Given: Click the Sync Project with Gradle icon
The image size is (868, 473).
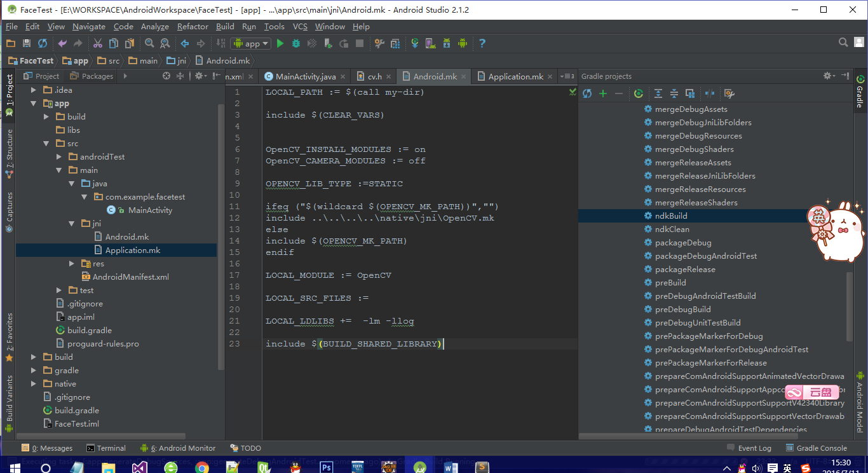Looking at the screenshot, I should click(x=415, y=43).
